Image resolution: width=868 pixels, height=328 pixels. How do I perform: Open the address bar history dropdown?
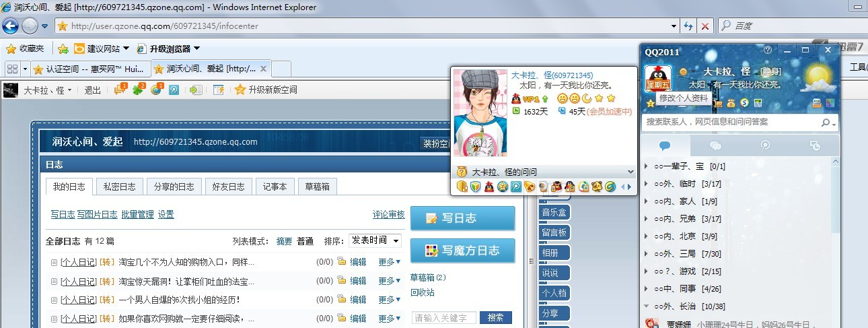click(674, 26)
